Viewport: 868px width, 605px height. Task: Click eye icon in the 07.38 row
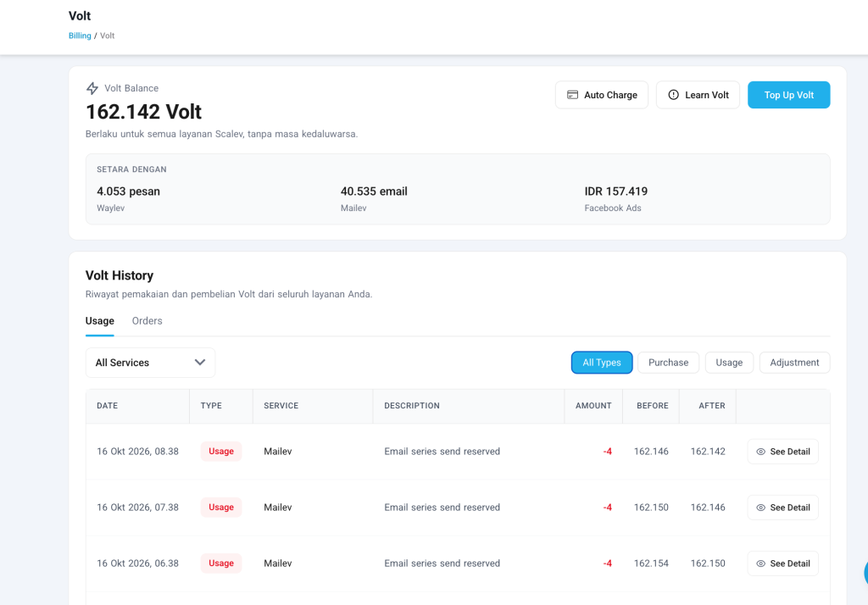pyautogui.click(x=760, y=508)
